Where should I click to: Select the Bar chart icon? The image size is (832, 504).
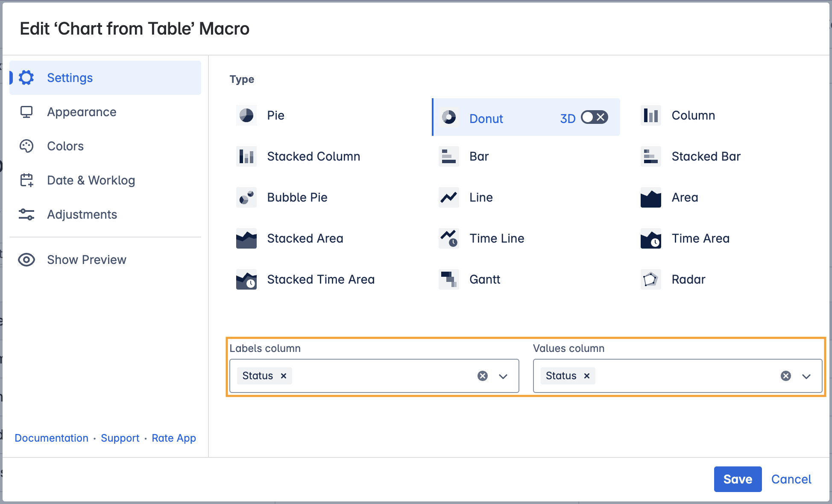[x=449, y=156]
